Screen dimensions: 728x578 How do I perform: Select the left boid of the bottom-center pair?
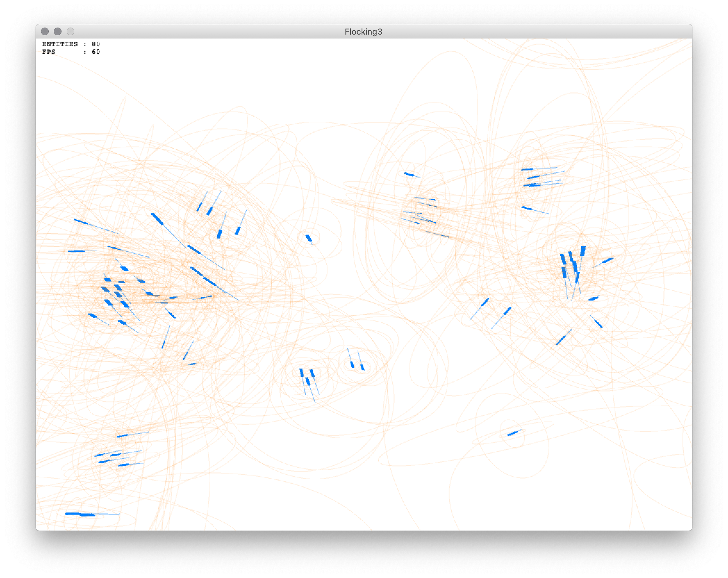pyautogui.click(x=352, y=364)
